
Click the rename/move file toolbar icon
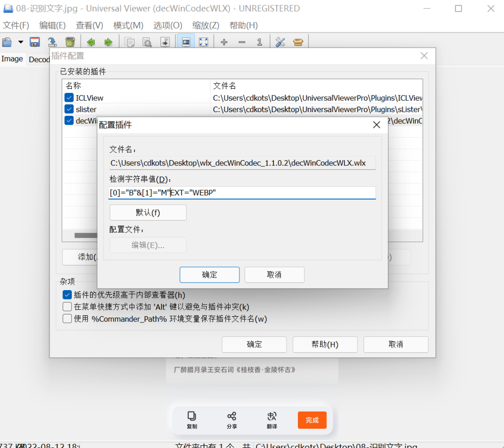tap(52, 42)
